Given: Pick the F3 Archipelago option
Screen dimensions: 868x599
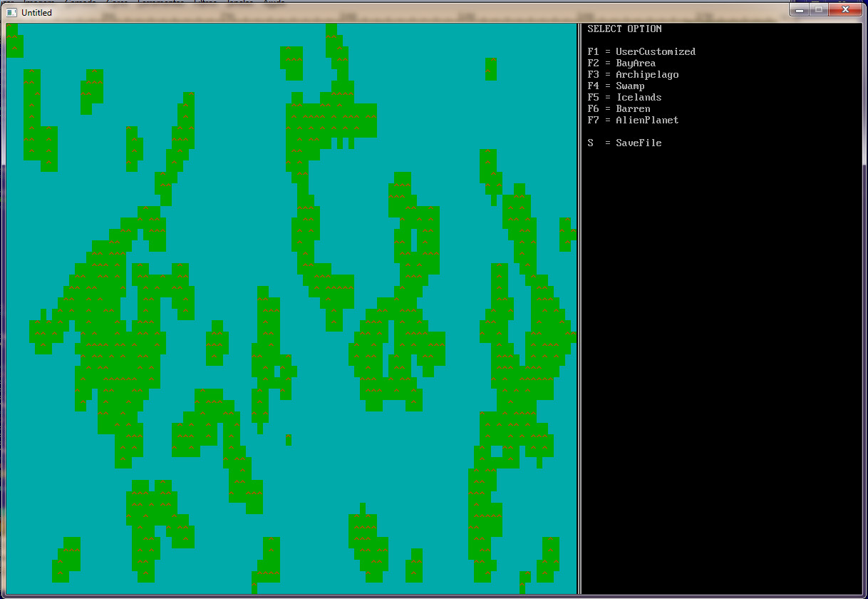Looking at the screenshot, I should point(633,75).
